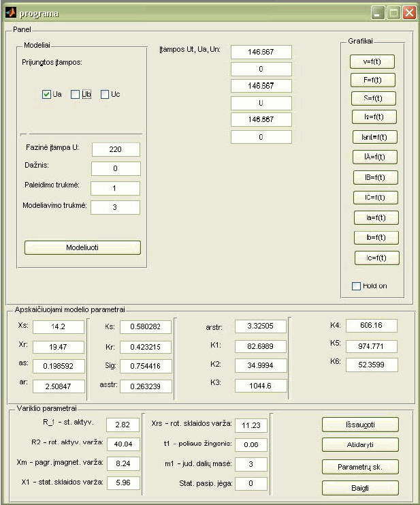Plot the IC=f(t) graph
Screen dimensions: 420x505
pos(375,198)
